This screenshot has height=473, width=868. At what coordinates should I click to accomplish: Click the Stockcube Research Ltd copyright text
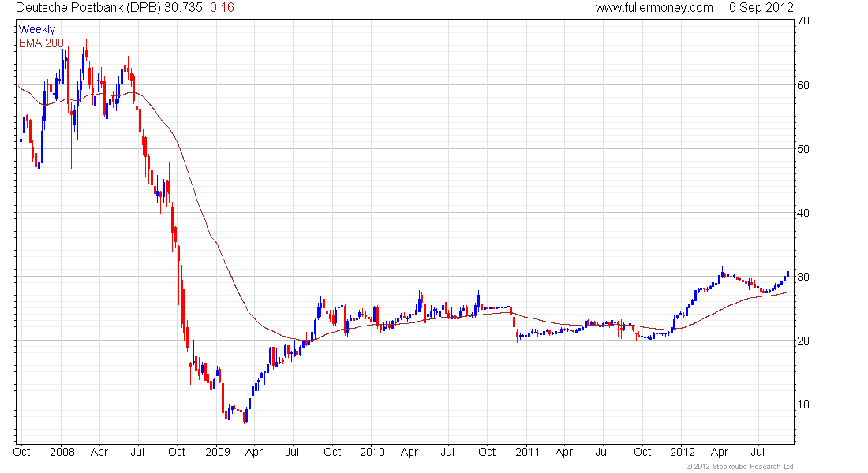[739, 467]
